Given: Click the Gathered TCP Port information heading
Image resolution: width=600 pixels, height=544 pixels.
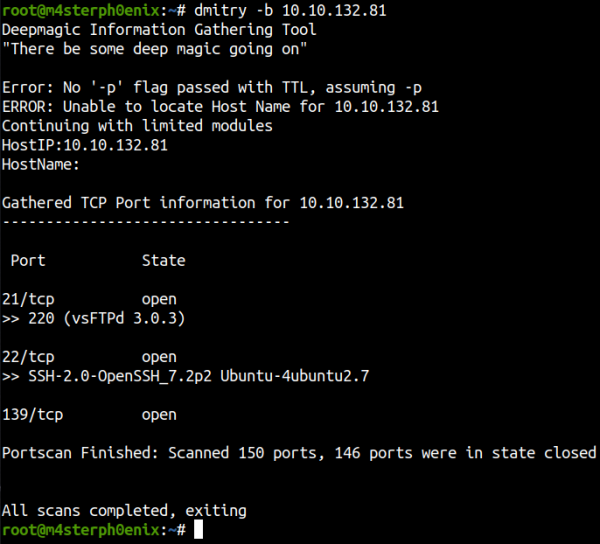Looking at the screenshot, I should coord(203,203).
